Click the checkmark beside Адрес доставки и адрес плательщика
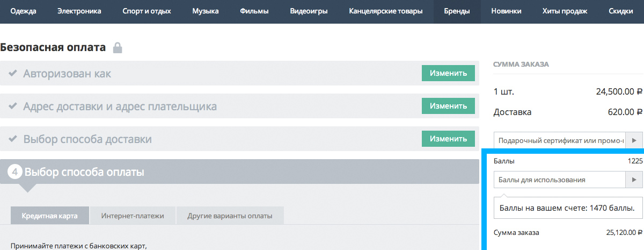The image size is (644, 250). (x=12, y=106)
